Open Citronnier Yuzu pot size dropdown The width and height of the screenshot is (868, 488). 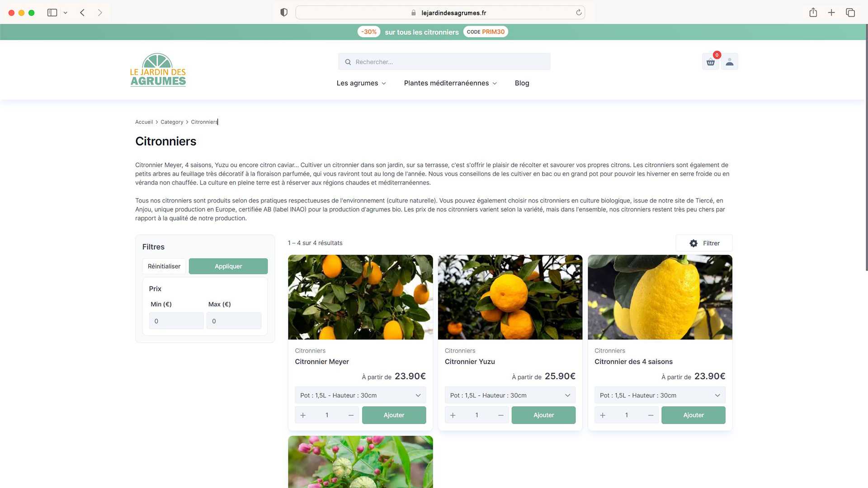click(x=509, y=395)
